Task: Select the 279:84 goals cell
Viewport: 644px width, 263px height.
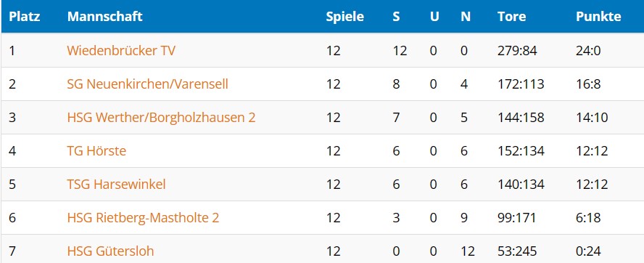Action: pyautogui.click(x=517, y=51)
